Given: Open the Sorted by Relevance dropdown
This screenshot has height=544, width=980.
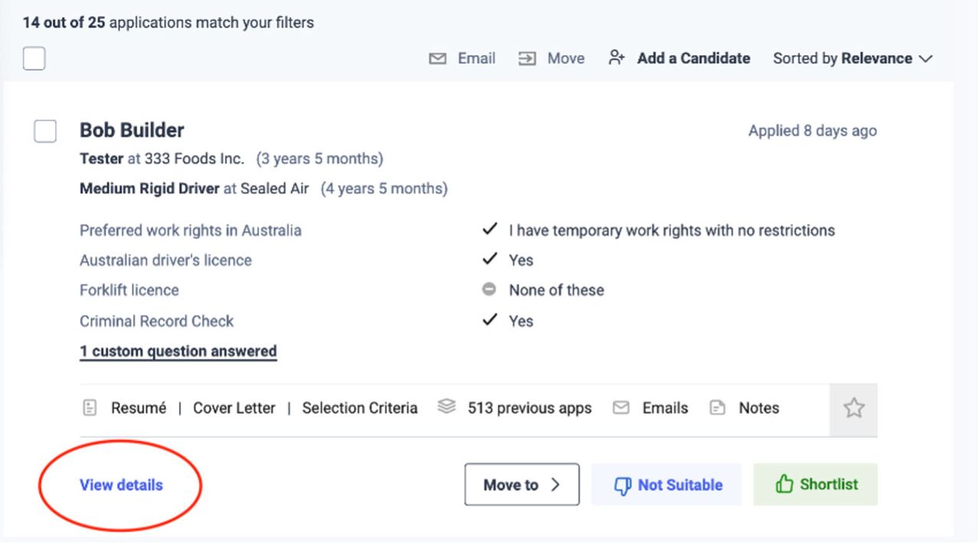Looking at the screenshot, I should 852,59.
